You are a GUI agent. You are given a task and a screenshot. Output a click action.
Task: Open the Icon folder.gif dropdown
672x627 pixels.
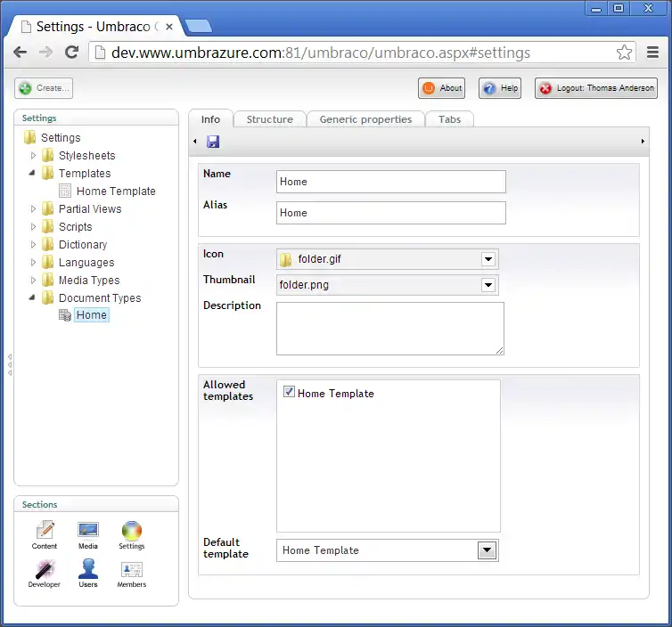click(x=488, y=259)
